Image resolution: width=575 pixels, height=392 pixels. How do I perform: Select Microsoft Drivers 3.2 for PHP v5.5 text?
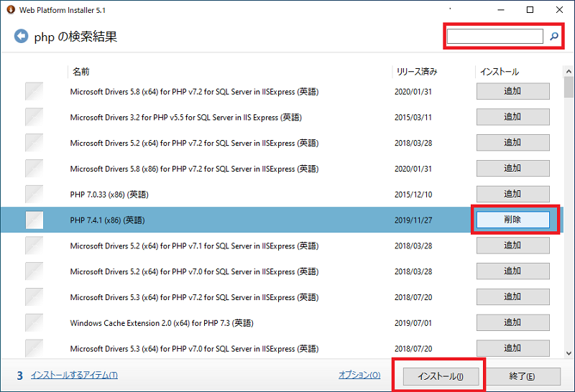click(186, 117)
